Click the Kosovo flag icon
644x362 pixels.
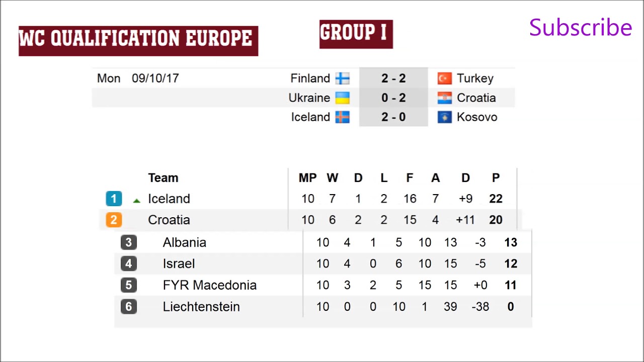(444, 117)
